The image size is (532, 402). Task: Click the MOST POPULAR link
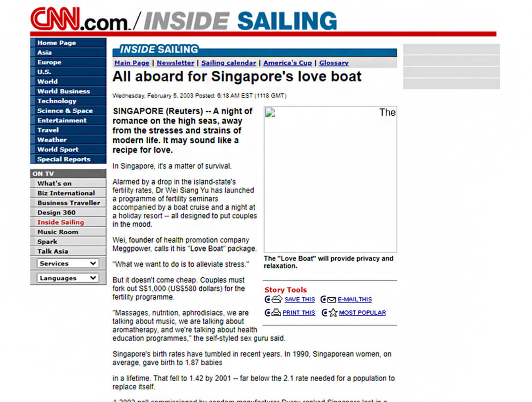(x=362, y=313)
